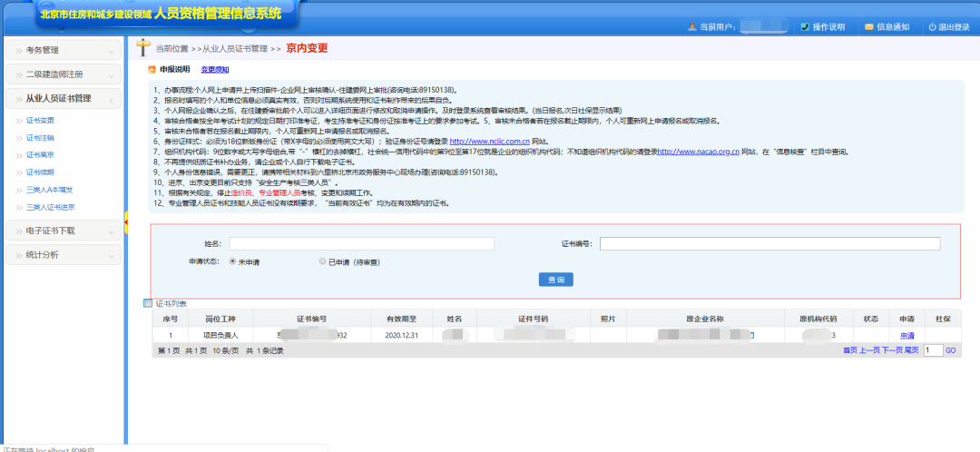Click the 原机构代码 column header
980x452 pixels.
(818, 319)
